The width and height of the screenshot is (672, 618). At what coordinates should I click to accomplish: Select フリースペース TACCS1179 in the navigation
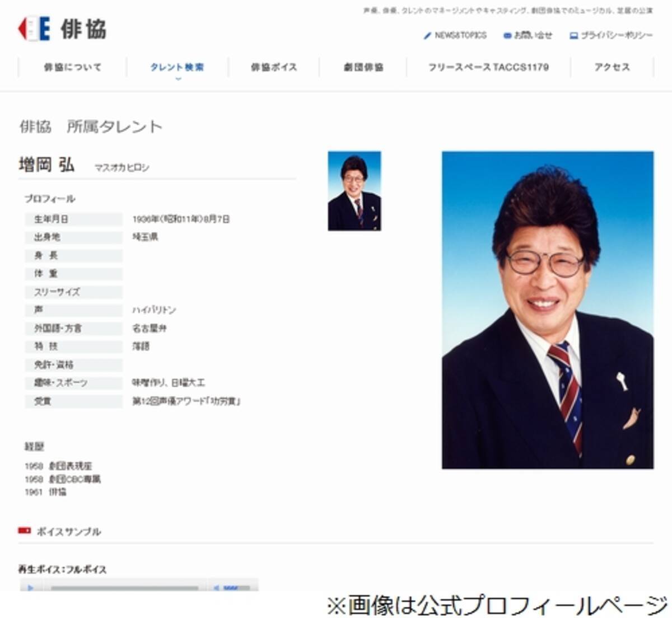488,67
